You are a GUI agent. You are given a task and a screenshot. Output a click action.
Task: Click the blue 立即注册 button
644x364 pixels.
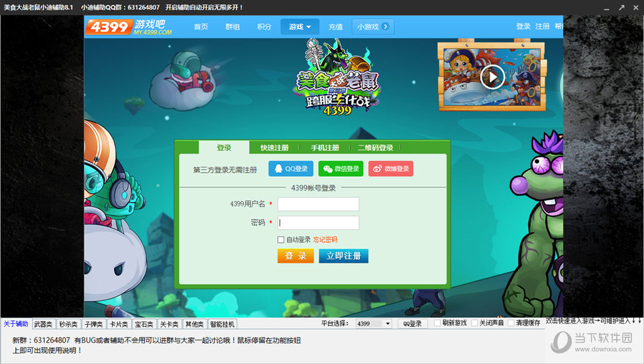344,256
